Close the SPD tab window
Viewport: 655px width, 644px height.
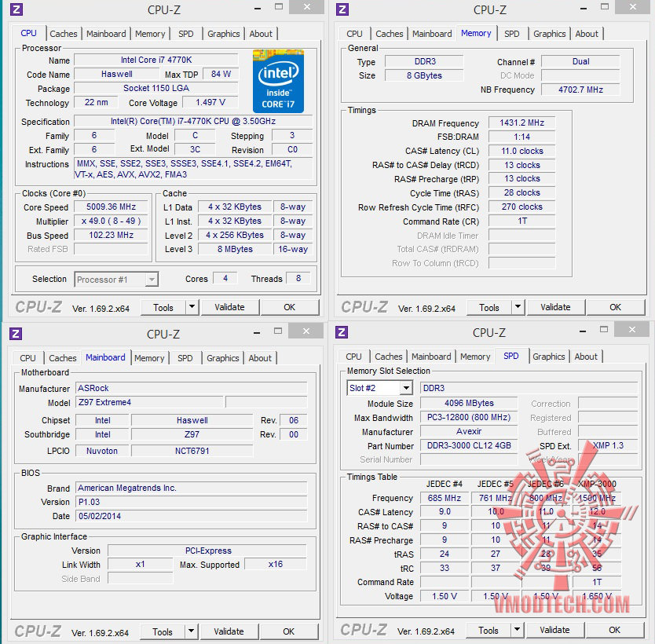632,330
